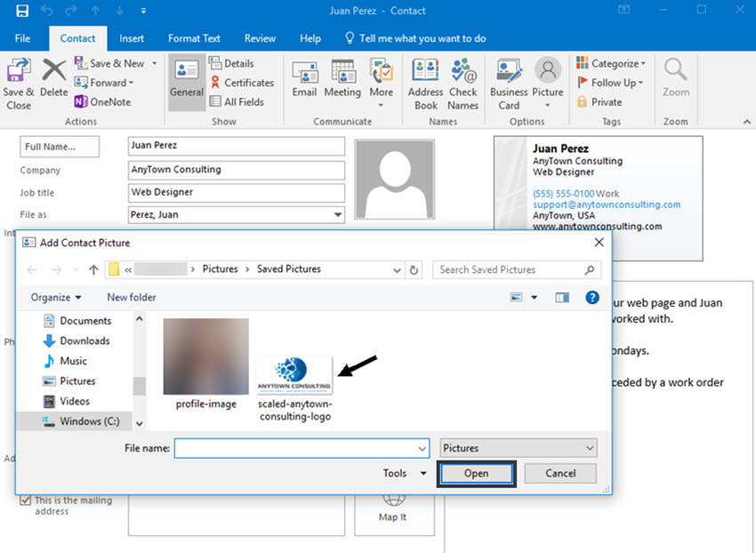Screen dimensions: 756x553
Task: Show All Fields view
Action: click(x=237, y=101)
